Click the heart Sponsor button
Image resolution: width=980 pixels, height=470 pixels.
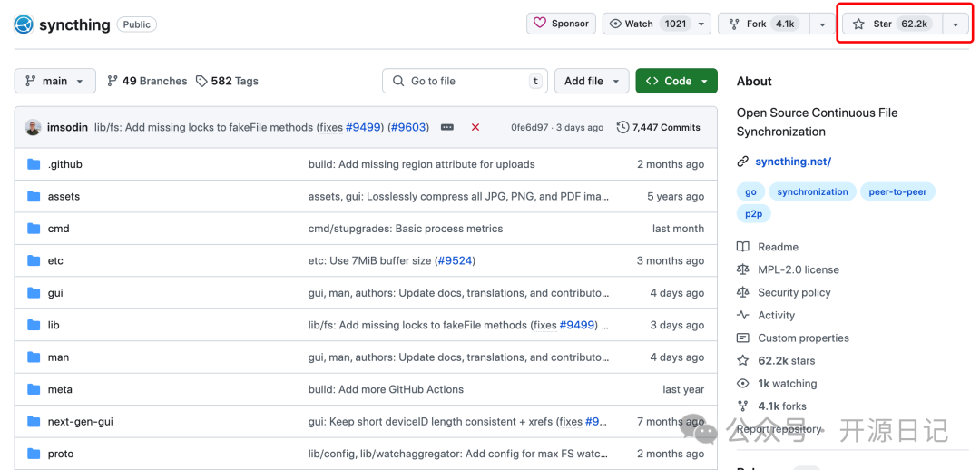[561, 24]
